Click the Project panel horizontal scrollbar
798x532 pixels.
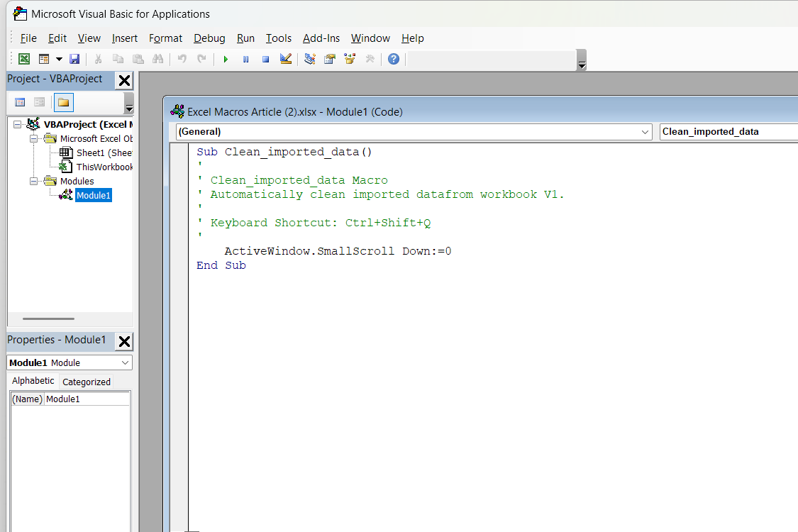point(48,318)
